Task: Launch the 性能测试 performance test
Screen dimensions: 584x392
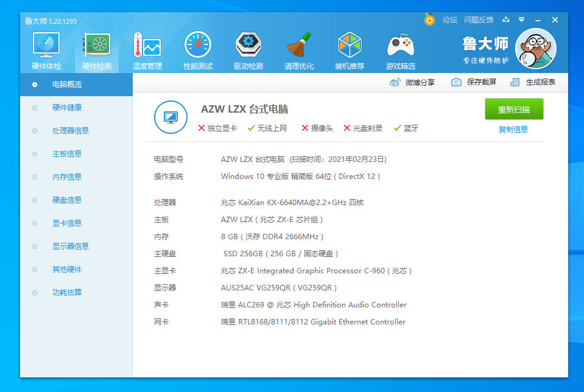Action: pyautogui.click(x=198, y=51)
